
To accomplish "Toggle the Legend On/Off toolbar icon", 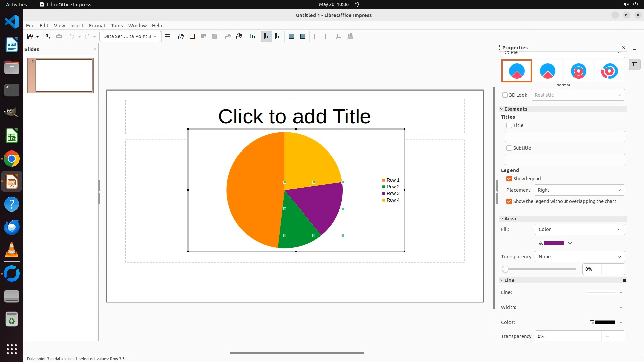I will tap(266, 36).
